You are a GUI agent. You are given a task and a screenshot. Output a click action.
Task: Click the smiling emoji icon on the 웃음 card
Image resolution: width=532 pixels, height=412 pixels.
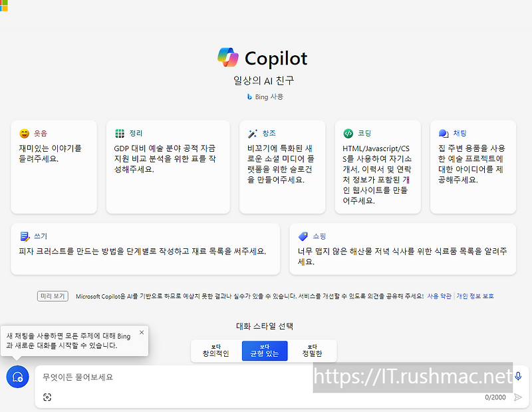22,132
